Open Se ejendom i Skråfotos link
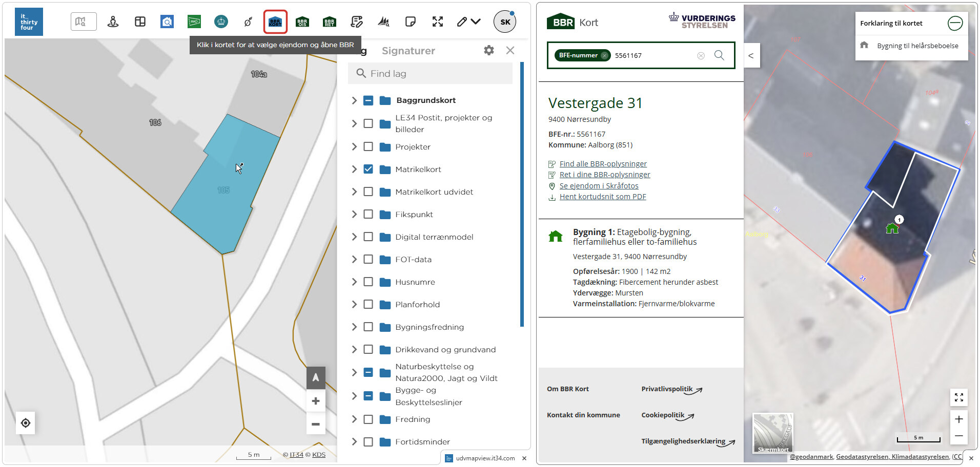Image resolution: width=980 pixels, height=467 pixels. pyautogui.click(x=599, y=186)
